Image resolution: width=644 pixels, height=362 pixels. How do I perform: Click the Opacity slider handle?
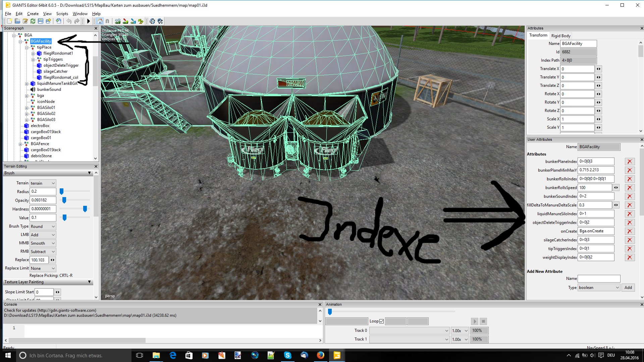(x=64, y=200)
